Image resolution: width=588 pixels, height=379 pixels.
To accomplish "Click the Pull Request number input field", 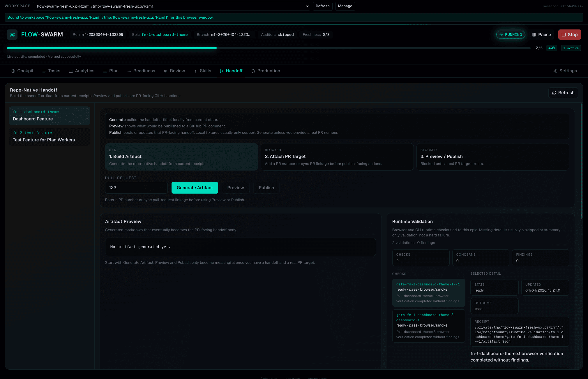I will [136, 188].
